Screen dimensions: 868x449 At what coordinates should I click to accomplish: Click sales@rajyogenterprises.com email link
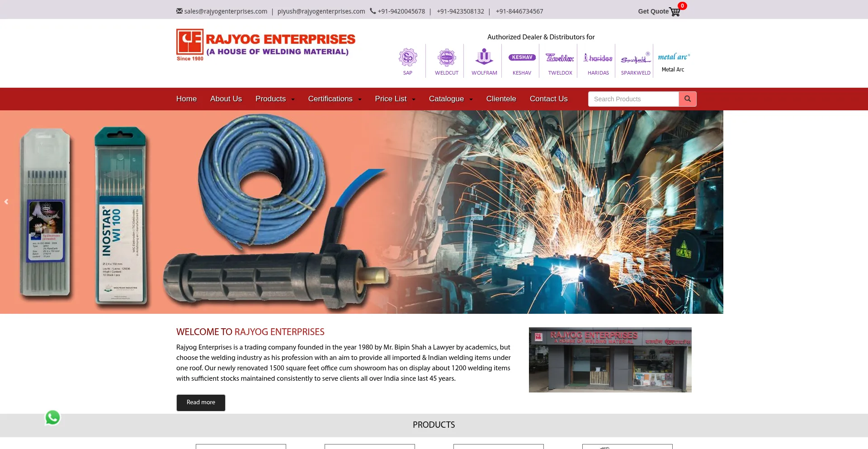coord(226,11)
